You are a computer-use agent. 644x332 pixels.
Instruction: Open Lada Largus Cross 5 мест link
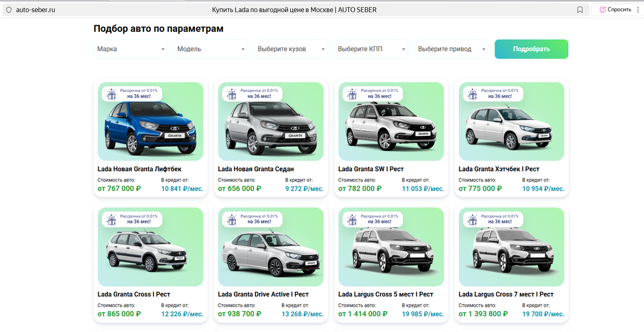tap(386, 294)
